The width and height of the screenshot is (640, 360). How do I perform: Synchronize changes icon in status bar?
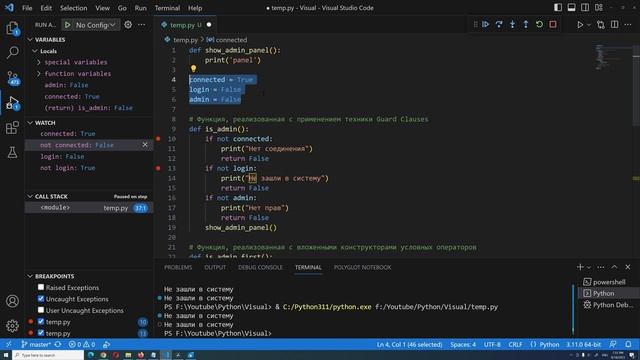click(x=58, y=344)
